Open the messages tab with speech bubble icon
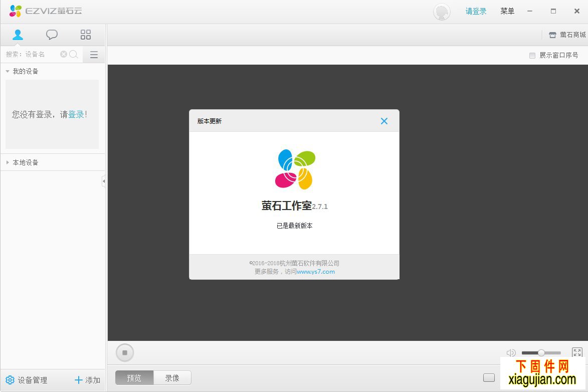This screenshot has width=588, height=392. coord(52,35)
